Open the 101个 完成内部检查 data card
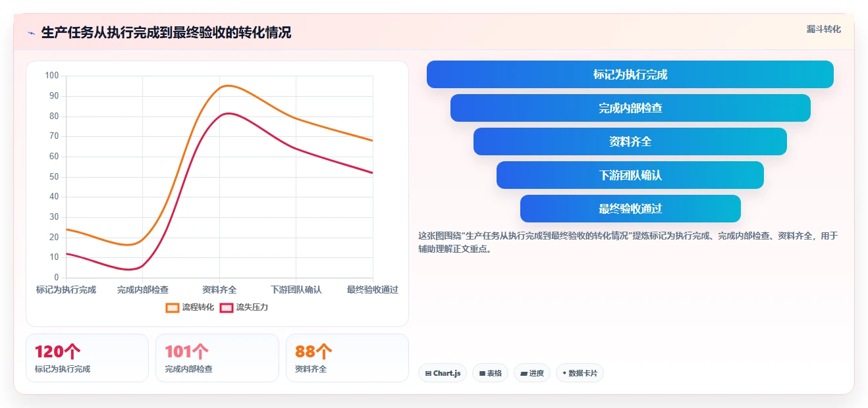 coord(217,358)
